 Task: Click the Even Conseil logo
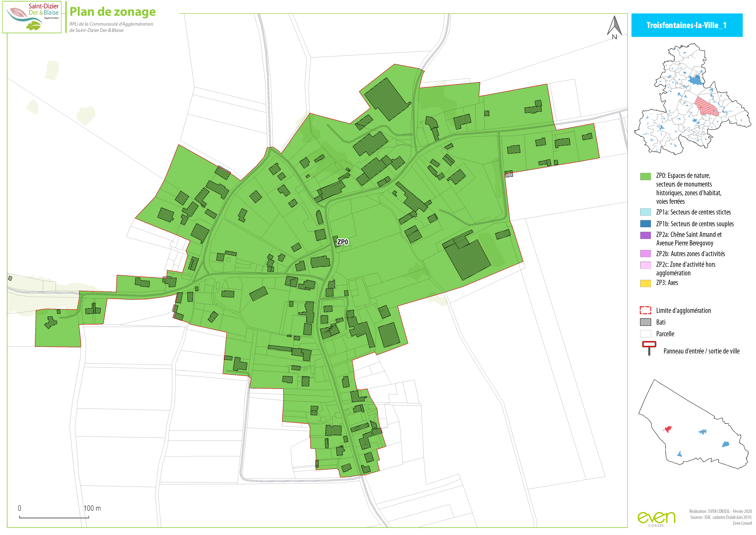[x=656, y=519]
